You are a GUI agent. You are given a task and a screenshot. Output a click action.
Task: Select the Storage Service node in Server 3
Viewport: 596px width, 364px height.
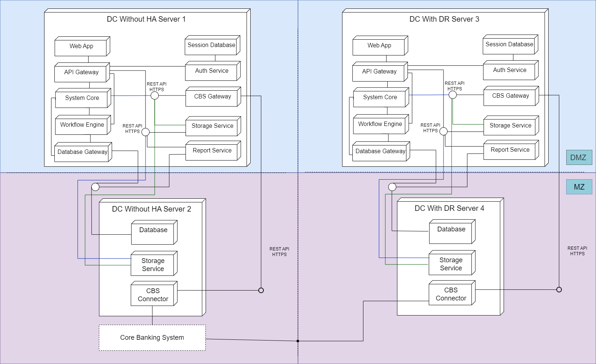click(x=511, y=125)
